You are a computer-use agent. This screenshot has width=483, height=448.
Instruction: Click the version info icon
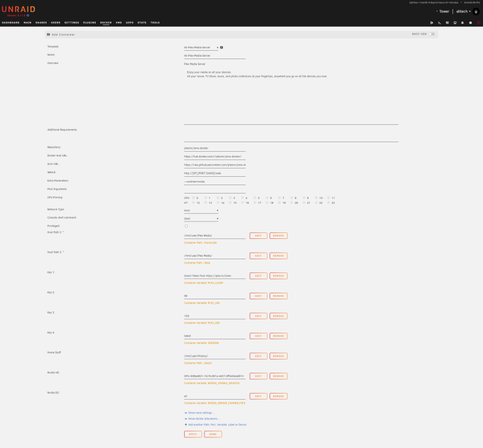(x=27, y=16)
